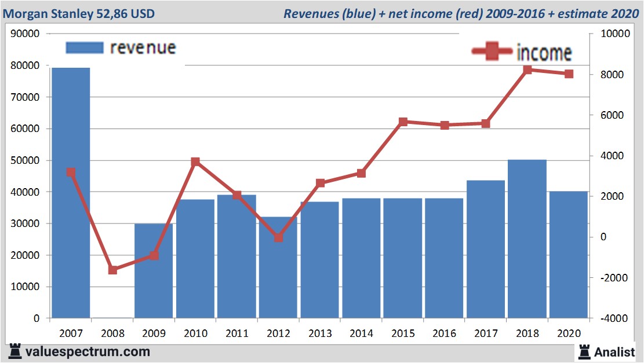Screen dimensions: 644x363
Task: Click the 2018 peak income marker
Action: tap(527, 70)
